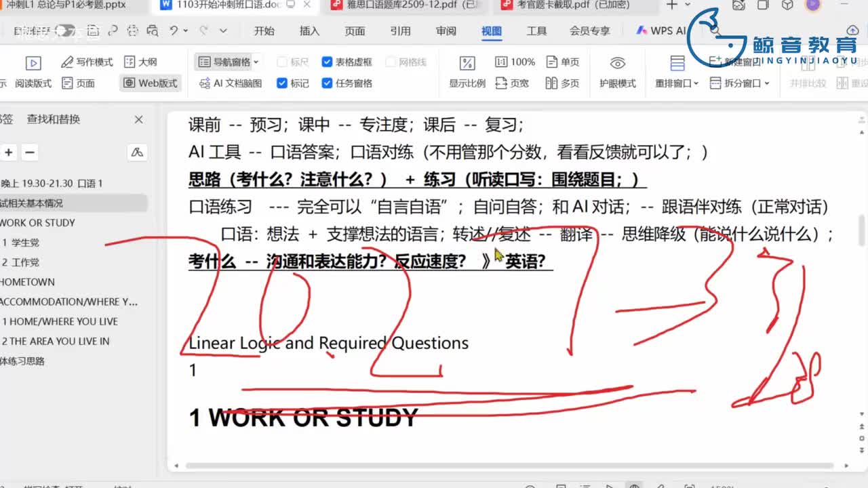Open the Insert (插入) ribbon tab

(x=309, y=30)
